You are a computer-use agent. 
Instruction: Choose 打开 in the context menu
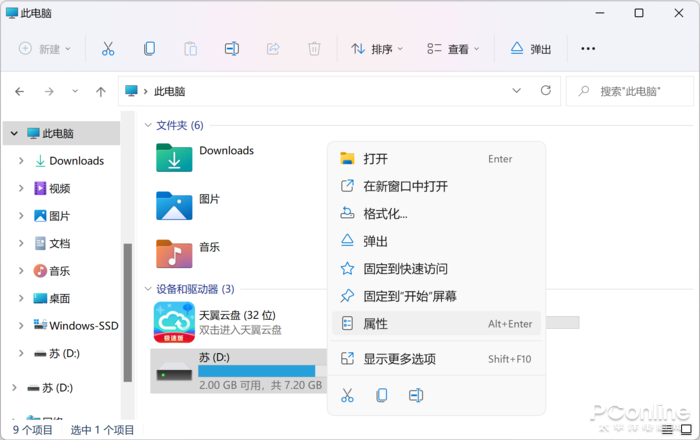(x=437, y=159)
